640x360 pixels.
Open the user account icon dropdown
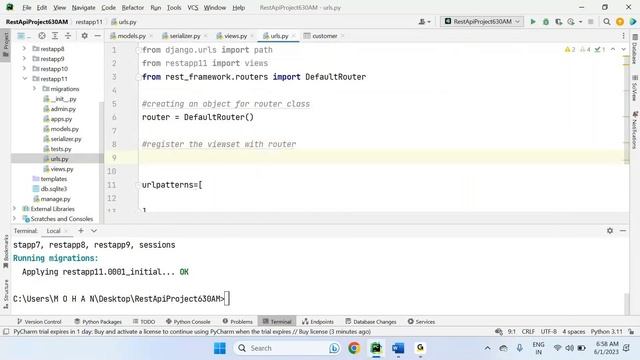click(x=424, y=22)
